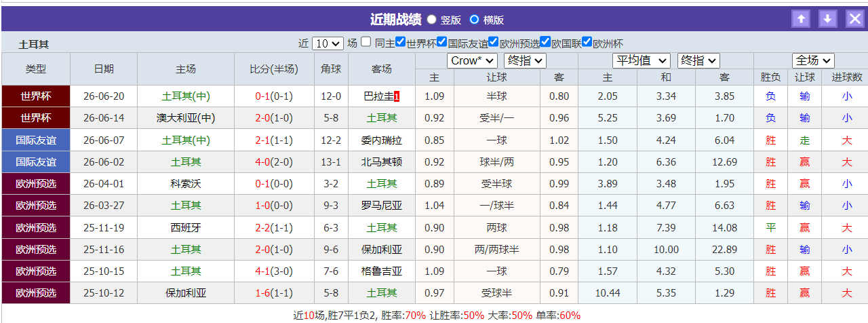The height and width of the screenshot is (323, 868).
Task: Click the 委内瑞拉 away team
Action: tap(382, 140)
